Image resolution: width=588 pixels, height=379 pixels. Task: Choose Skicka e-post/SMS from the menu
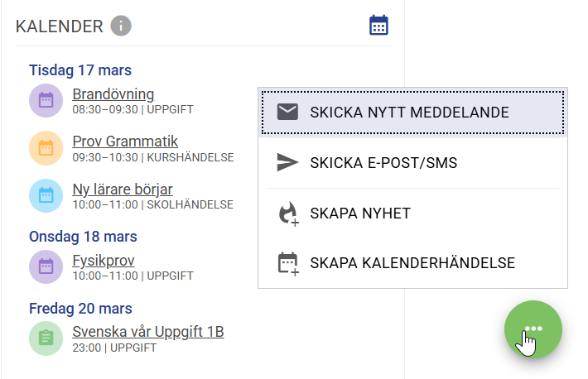(412, 163)
